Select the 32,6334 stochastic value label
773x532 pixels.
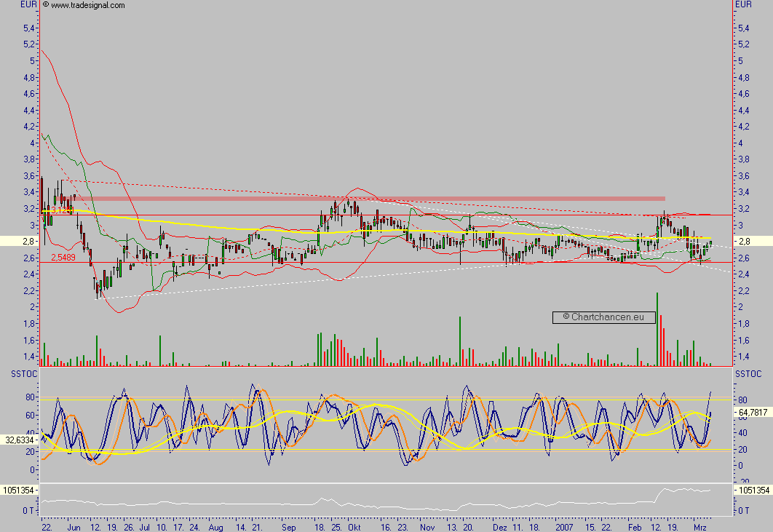point(19,440)
